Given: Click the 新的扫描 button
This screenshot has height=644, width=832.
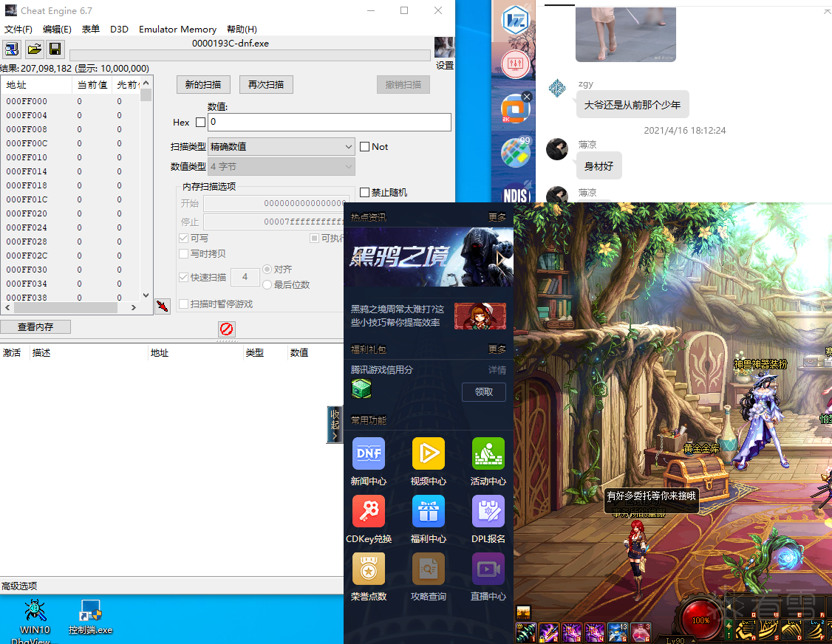Looking at the screenshot, I should (x=203, y=85).
